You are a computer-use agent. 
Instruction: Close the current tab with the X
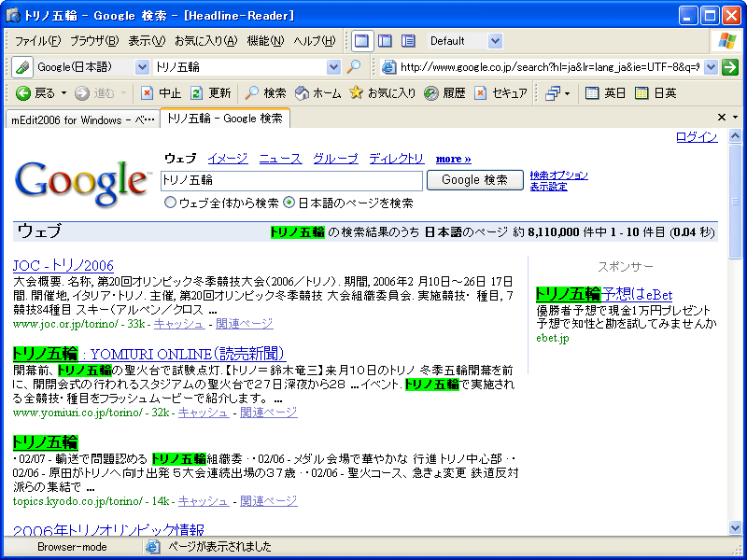pyautogui.click(x=721, y=118)
